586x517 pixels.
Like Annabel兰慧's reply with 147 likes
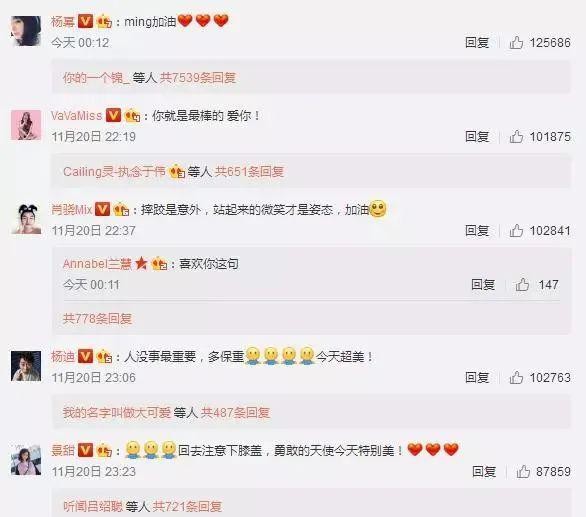[522, 285]
